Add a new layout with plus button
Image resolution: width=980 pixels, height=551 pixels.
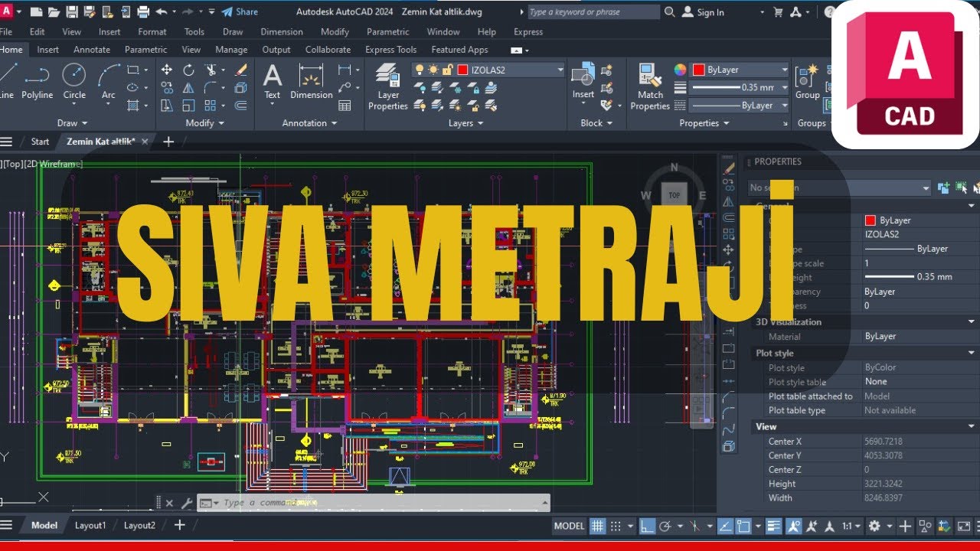180,526
